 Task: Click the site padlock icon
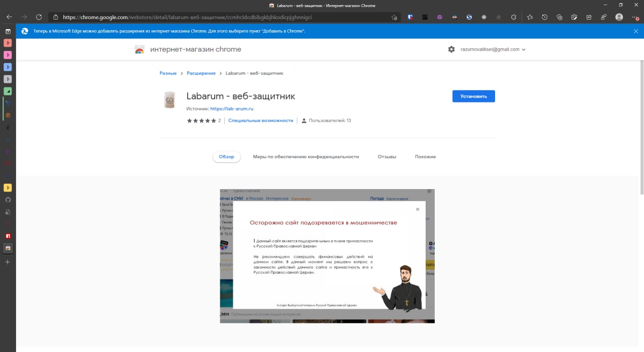coord(56,17)
